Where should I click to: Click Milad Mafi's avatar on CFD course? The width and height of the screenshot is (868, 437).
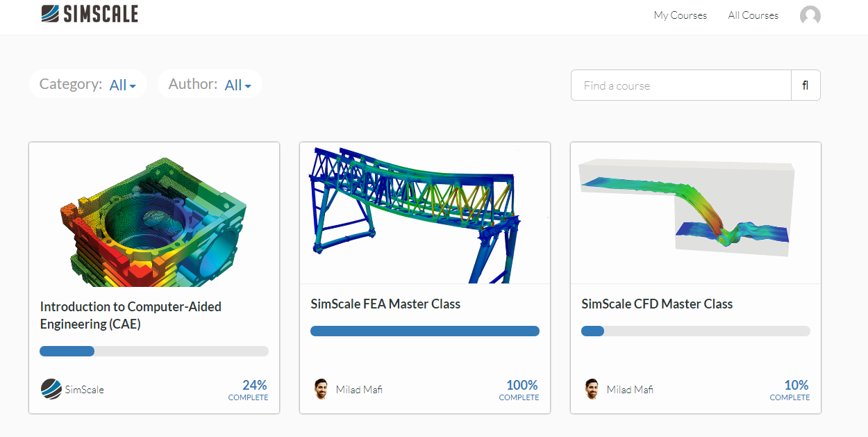[592, 389]
